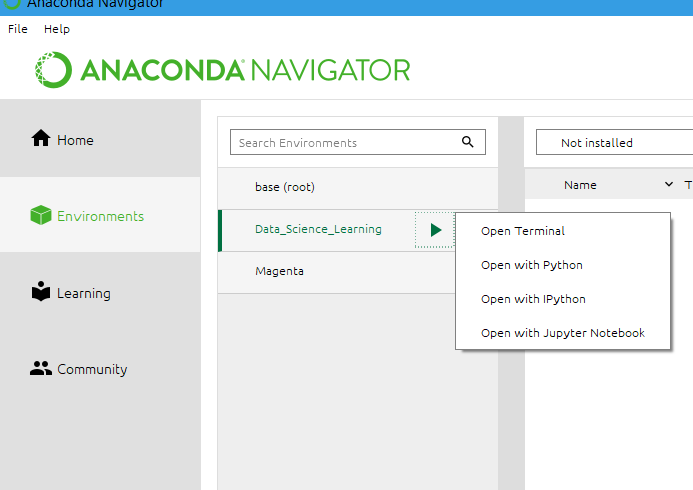The height and width of the screenshot is (490, 693).
Task: Click the Home house icon in sidebar
Action: pyautogui.click(x=41, y=138)
